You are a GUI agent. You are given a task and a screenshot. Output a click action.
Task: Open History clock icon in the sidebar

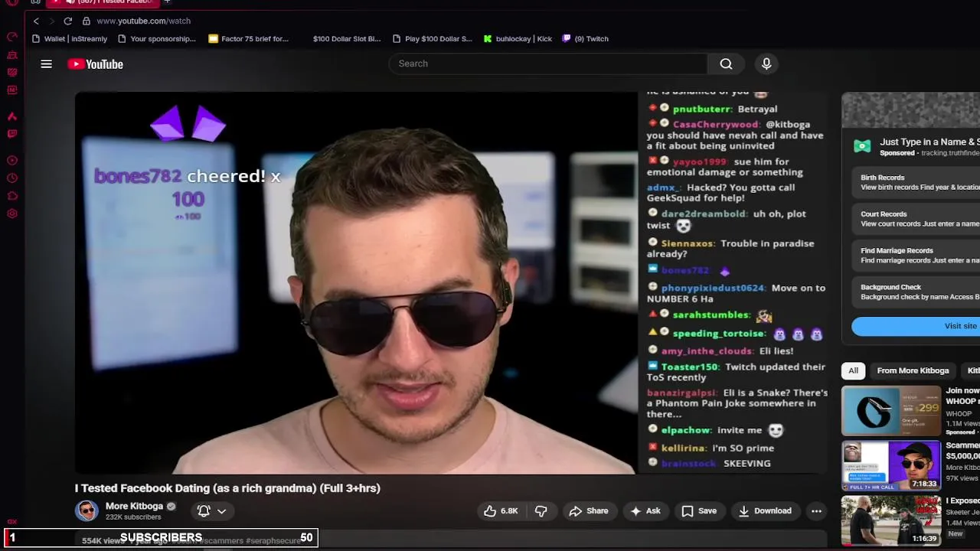12,178
